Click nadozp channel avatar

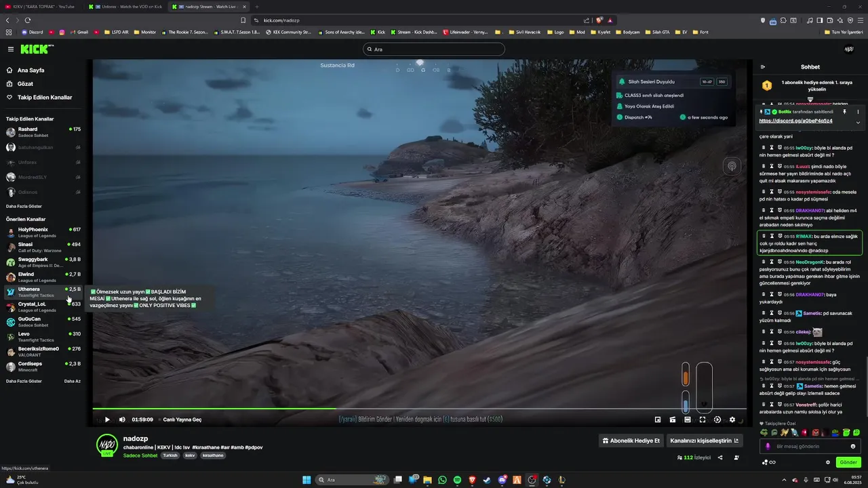[106, 444]
